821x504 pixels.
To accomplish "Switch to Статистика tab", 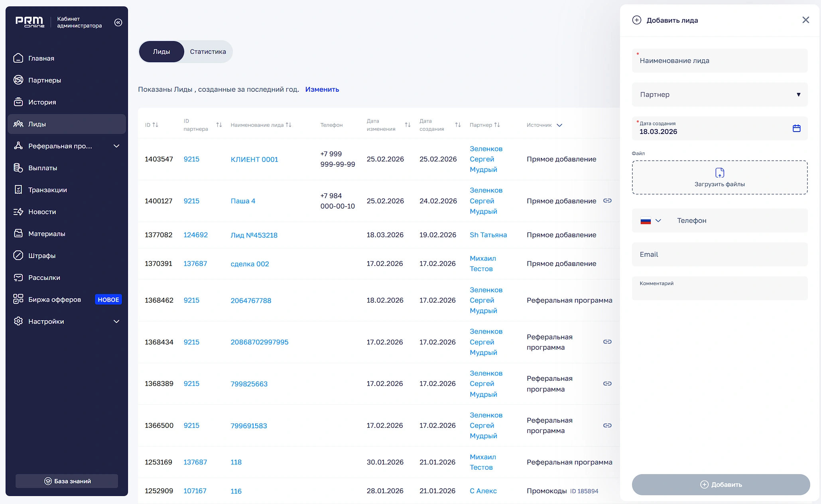I will click(208, 51).
